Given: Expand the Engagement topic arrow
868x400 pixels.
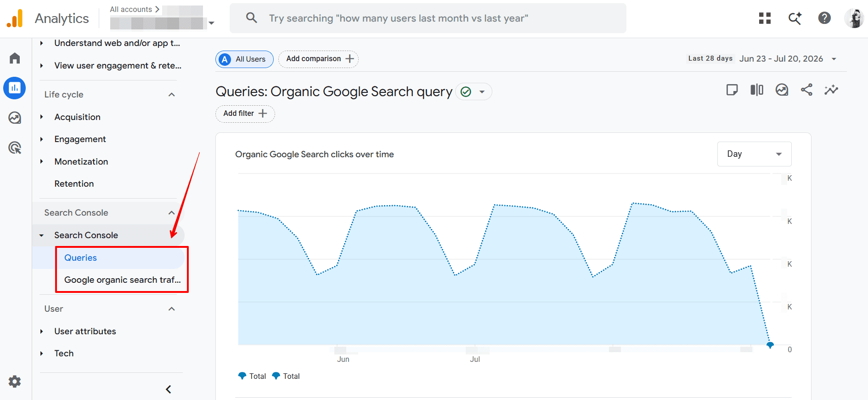Looking at the screenshot, I should point(41,139).
